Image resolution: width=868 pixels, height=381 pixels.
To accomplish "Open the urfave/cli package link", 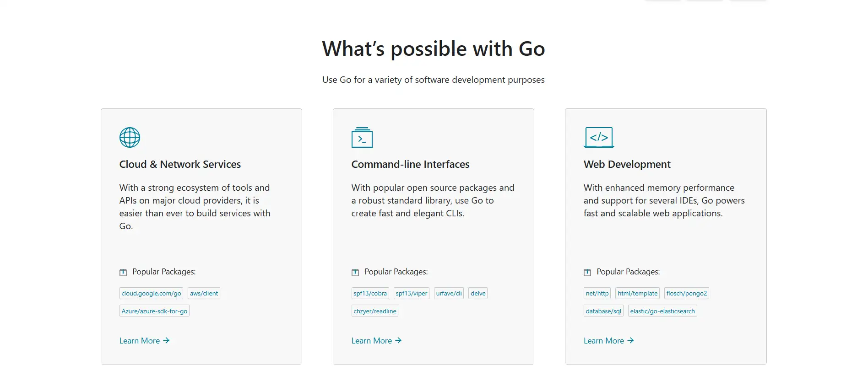I will [x=449, y=293].
